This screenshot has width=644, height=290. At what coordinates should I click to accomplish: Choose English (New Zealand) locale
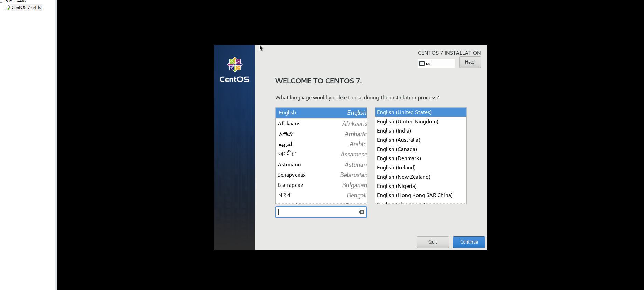point(421,177)
